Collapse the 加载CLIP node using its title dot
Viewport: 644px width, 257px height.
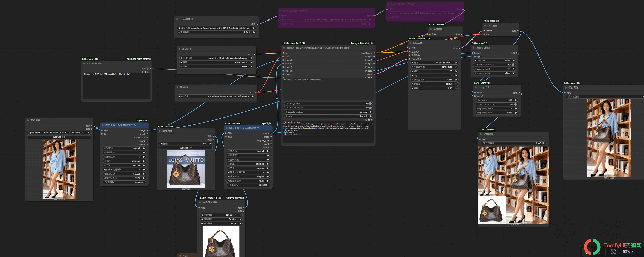pyautogui.click(x=180, y=49)
